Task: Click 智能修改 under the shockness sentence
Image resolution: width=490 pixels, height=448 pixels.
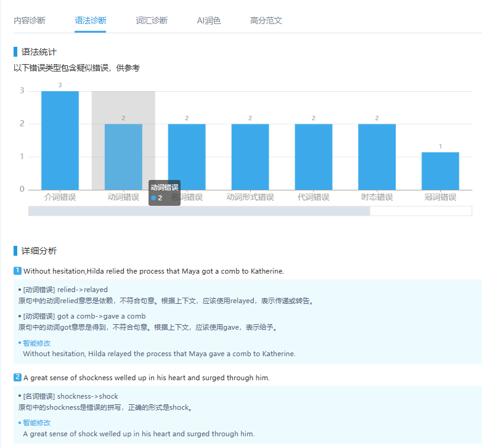Action: (36, 423)
